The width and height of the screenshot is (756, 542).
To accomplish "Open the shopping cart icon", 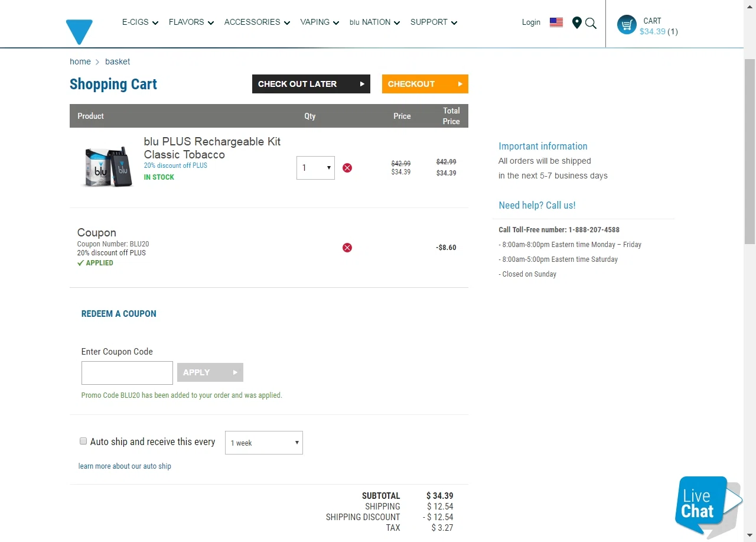I will 627,25.
